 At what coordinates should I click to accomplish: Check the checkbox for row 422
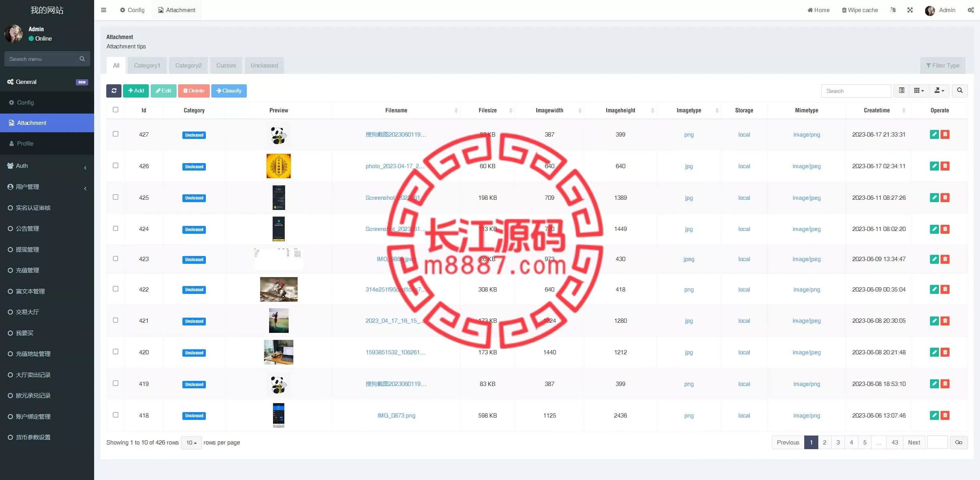(x=116, y=289)
